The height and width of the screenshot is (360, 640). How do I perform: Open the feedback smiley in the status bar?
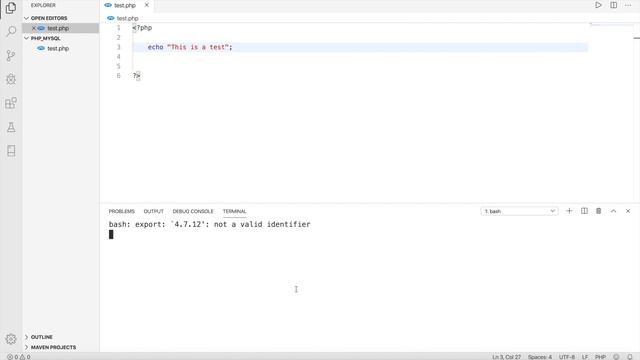(x=616, y=357)
